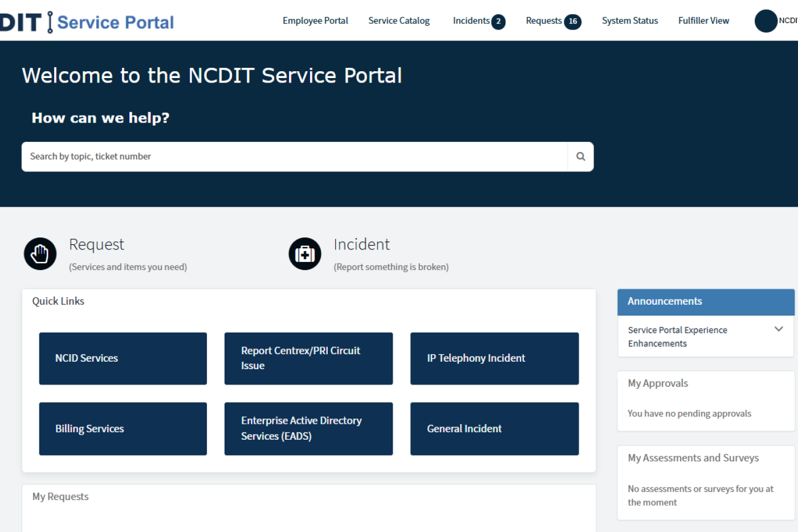Open IP Telephony Incident quick link
This screenshot has height=532, width=798.
pos(494,358)
